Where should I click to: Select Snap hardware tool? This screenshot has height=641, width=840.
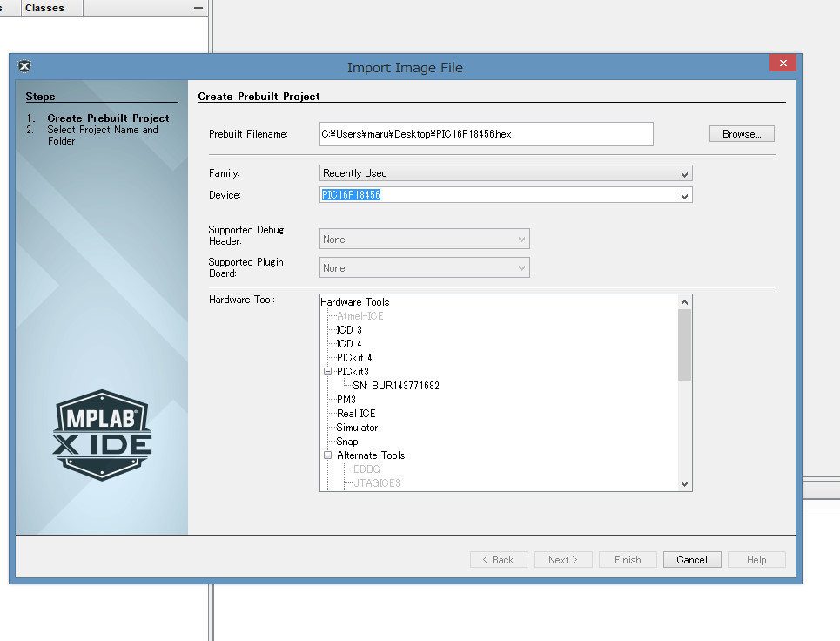(x=347, y=441)
